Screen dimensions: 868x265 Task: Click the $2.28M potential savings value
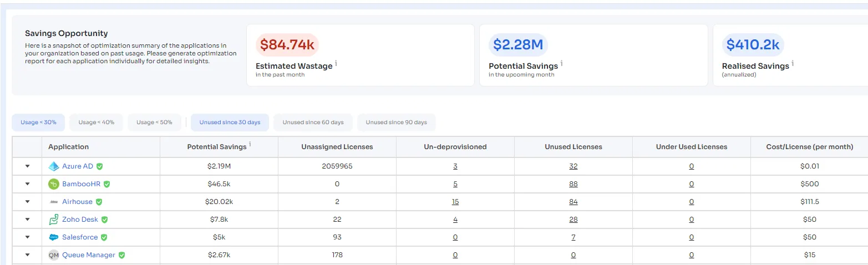click(x=518, y=45)
